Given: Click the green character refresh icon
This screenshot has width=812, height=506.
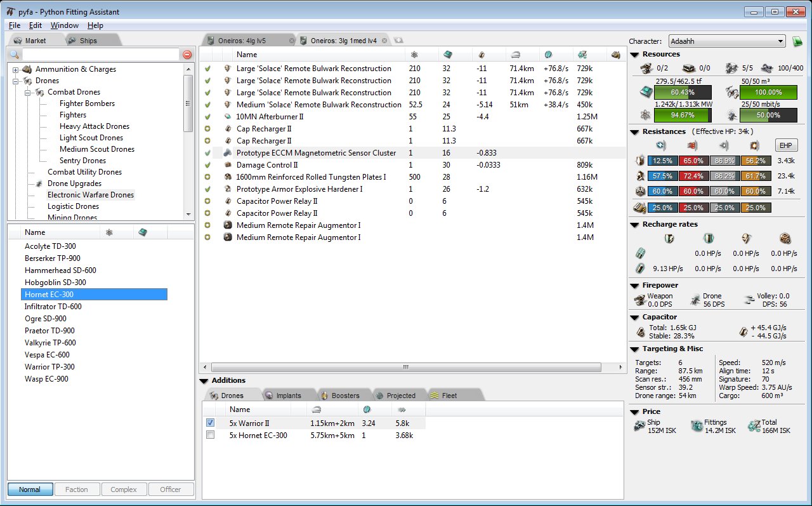Looking at the screenshot, I should [798, 41].
